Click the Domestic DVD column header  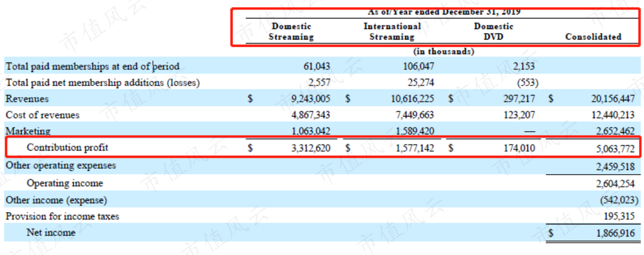pyautogui.click(x=493, y=32)
